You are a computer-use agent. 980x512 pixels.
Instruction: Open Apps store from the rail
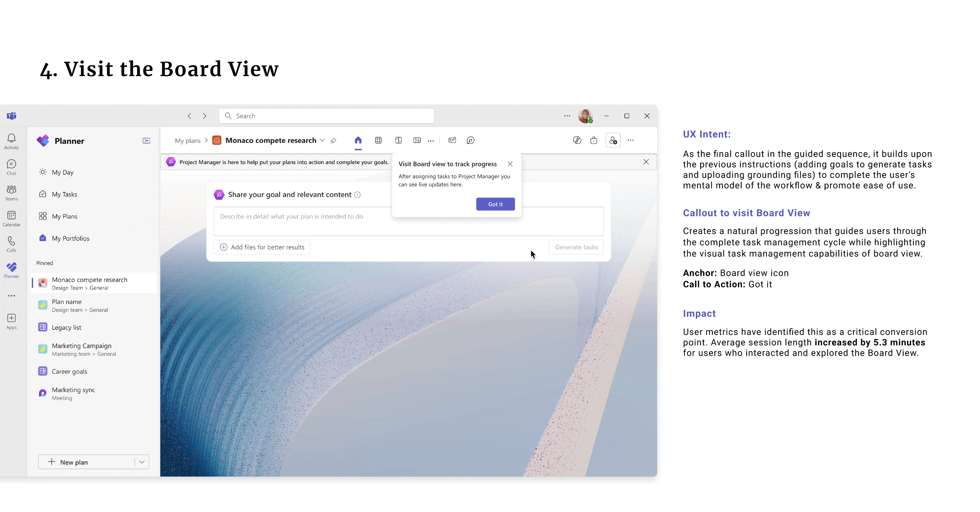11,321
